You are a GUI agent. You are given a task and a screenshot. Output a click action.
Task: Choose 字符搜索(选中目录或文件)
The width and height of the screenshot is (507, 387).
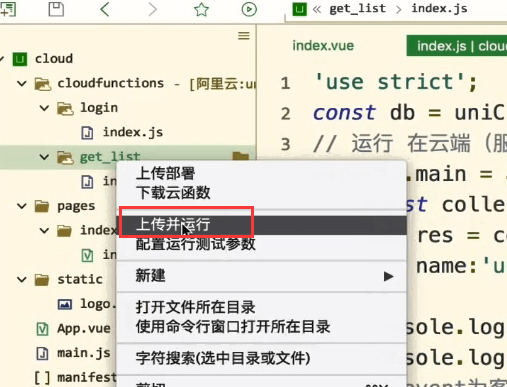(223, 359)
